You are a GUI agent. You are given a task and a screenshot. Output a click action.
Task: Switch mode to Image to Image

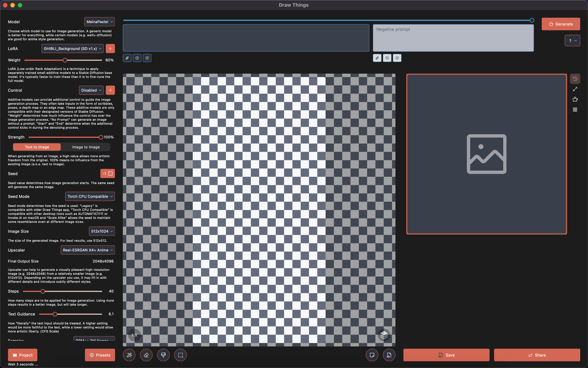86,147
